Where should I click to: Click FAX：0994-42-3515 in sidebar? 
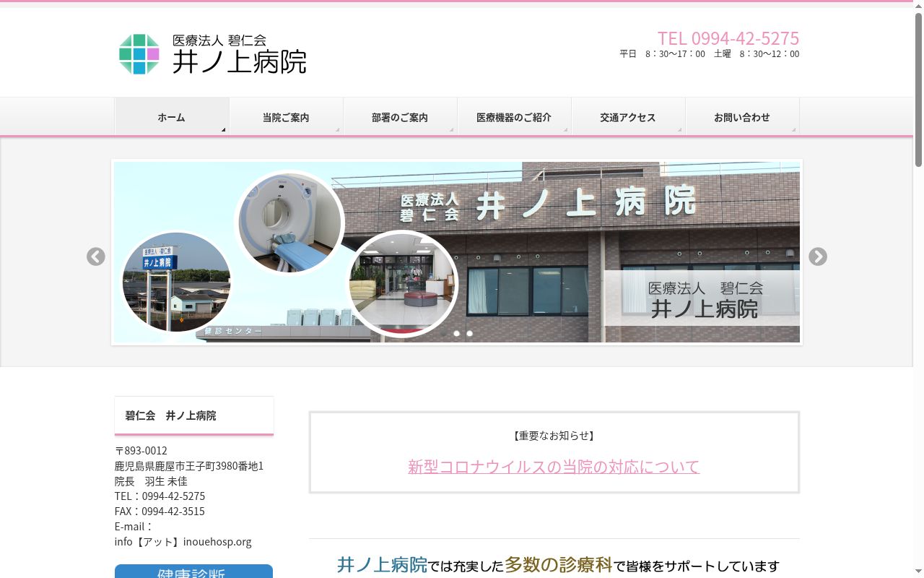tap(160, 512)
